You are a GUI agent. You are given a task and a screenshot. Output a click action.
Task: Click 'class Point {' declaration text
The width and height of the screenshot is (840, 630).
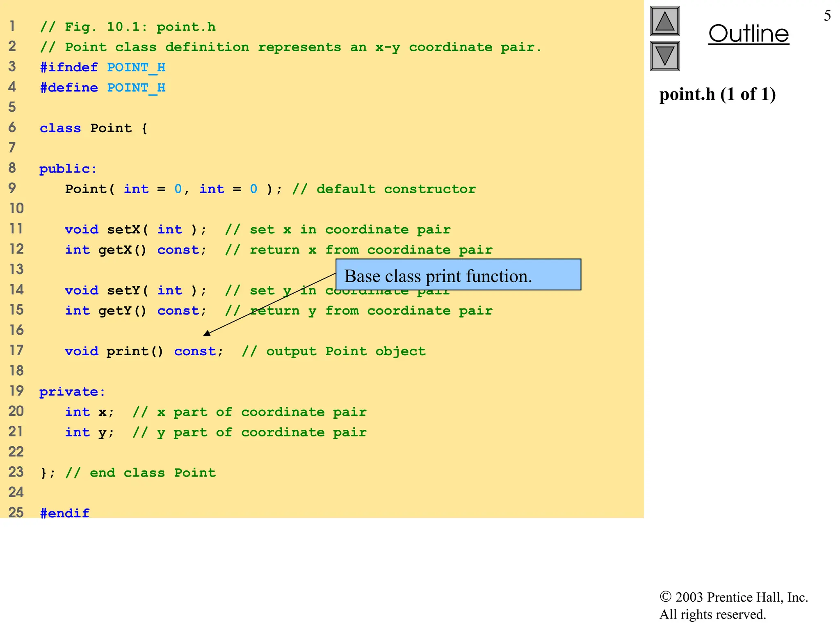pos(93,128)
